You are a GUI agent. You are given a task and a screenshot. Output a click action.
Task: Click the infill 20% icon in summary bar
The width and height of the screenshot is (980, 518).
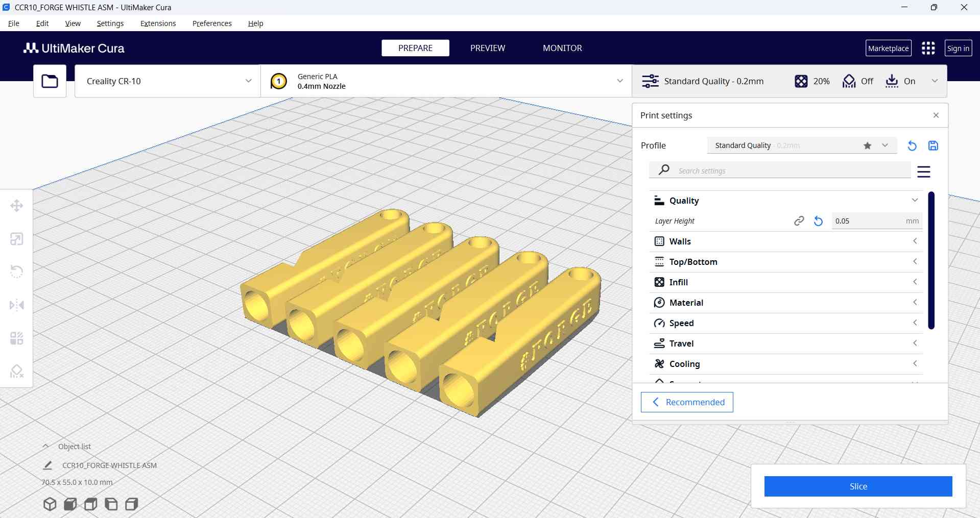click(x=801, y=81)
